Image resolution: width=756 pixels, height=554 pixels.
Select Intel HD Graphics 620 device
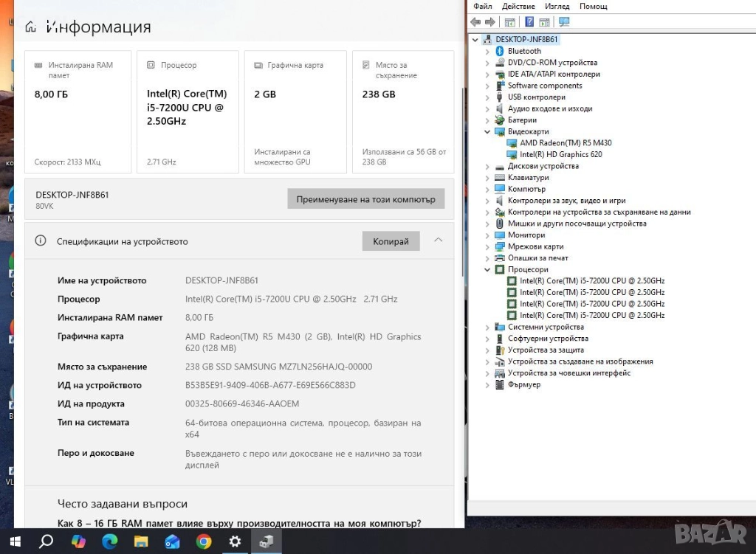pos(560,155)
